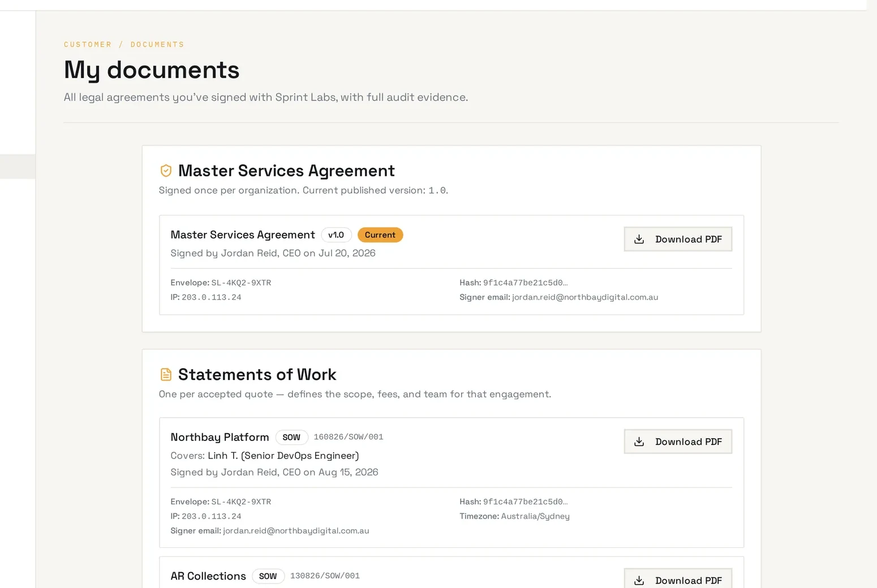This screenshot has width=877, height=588.
Task: Download the AR Collections SOW PDF
Action: [x=678, y=578]
